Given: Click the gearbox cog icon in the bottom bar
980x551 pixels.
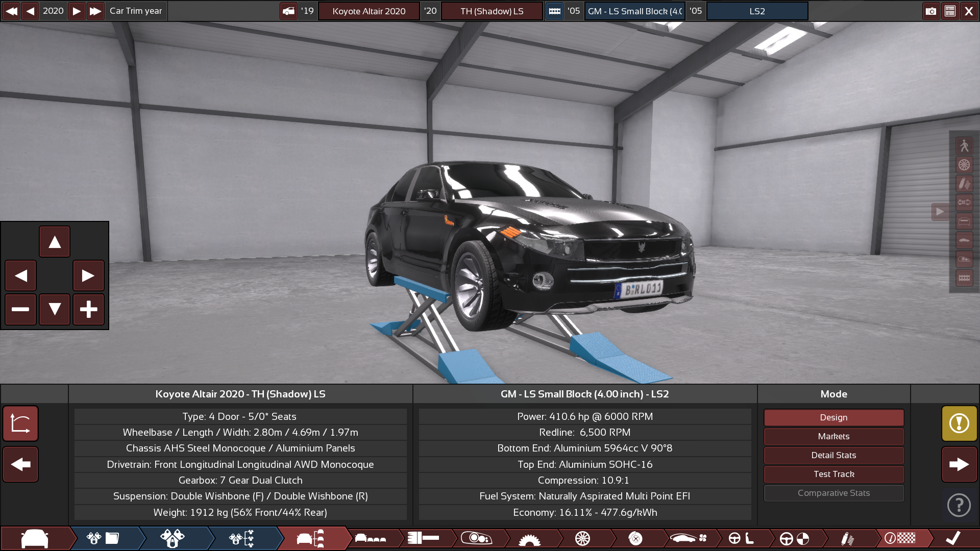Looking at the screenshot, I should coord(529,539).
